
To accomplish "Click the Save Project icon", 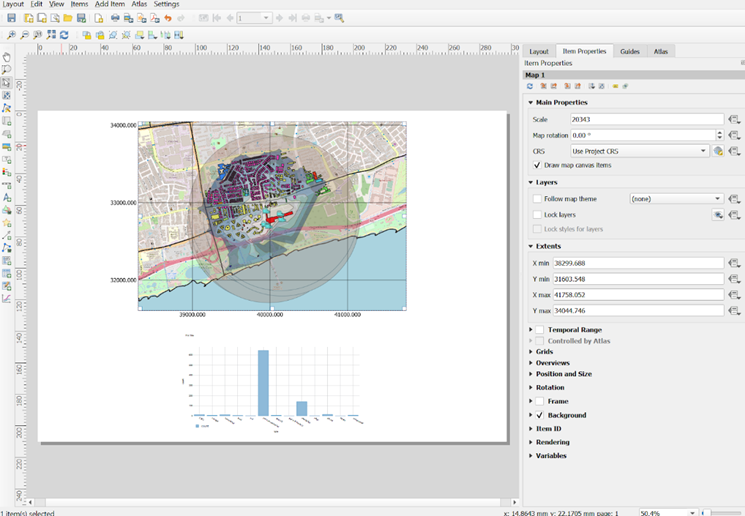I will point(11,18).
